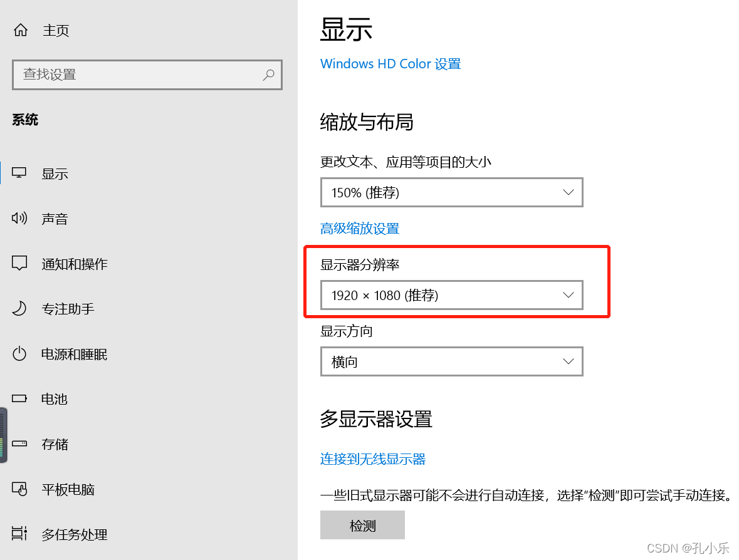
Task: Open 电池 (Battery) settings
Action: click(x=19, y=399)
